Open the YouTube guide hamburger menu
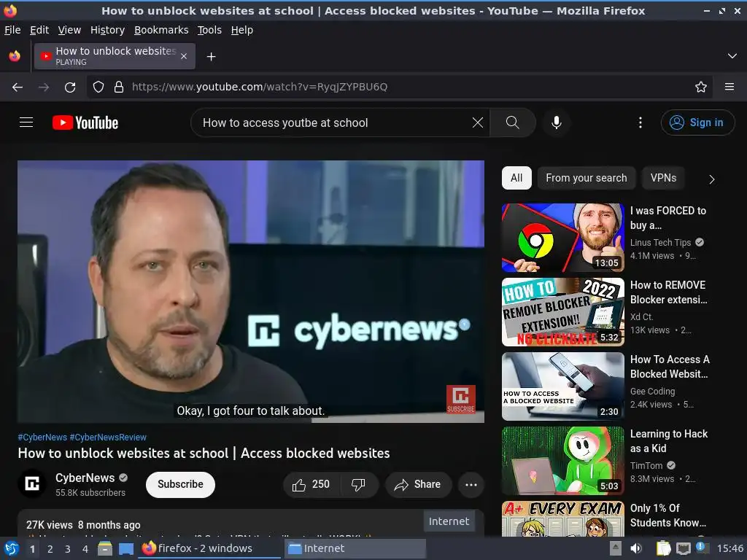The image size is (747, 560). [26, 122]
